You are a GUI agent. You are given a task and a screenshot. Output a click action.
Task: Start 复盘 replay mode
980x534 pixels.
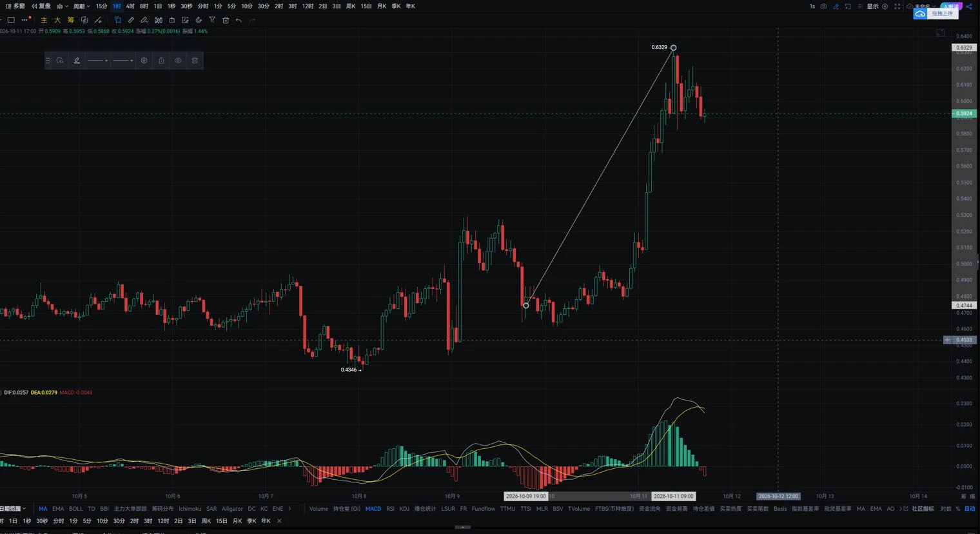click(x=41, y=6)
